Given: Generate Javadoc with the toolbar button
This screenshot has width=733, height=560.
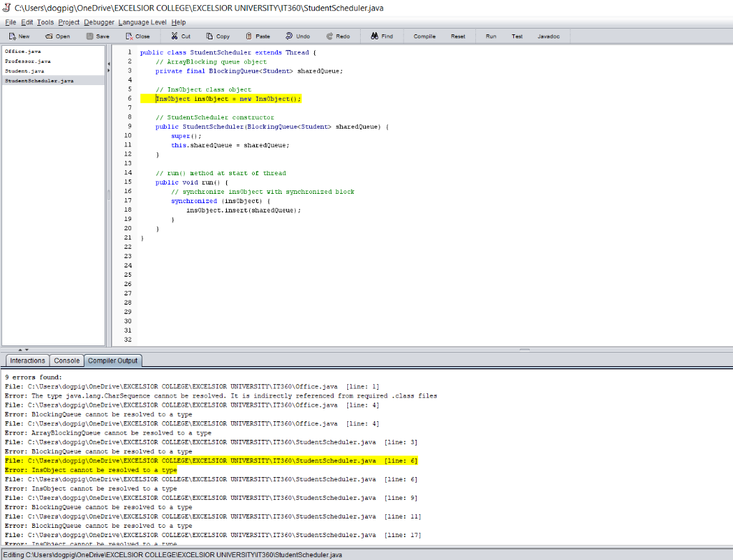Looking at the screenshot, I should coord(548,36).
